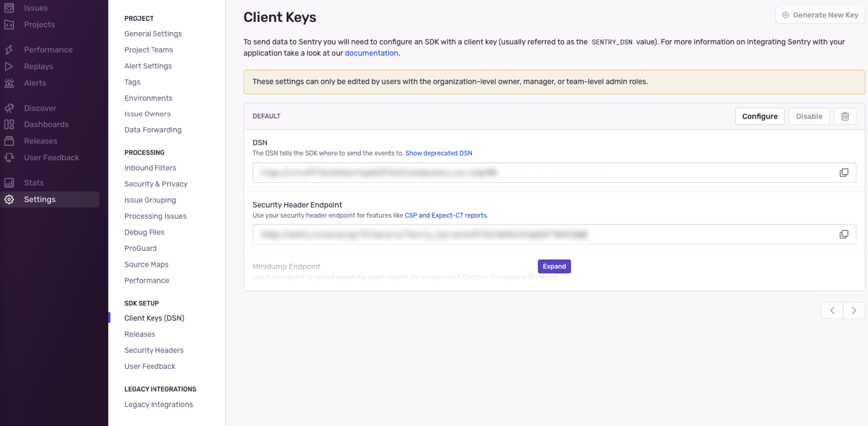Viewport: 868px width, 426px height.
Task: Go to the next page of keys
Action: point(854,310)
